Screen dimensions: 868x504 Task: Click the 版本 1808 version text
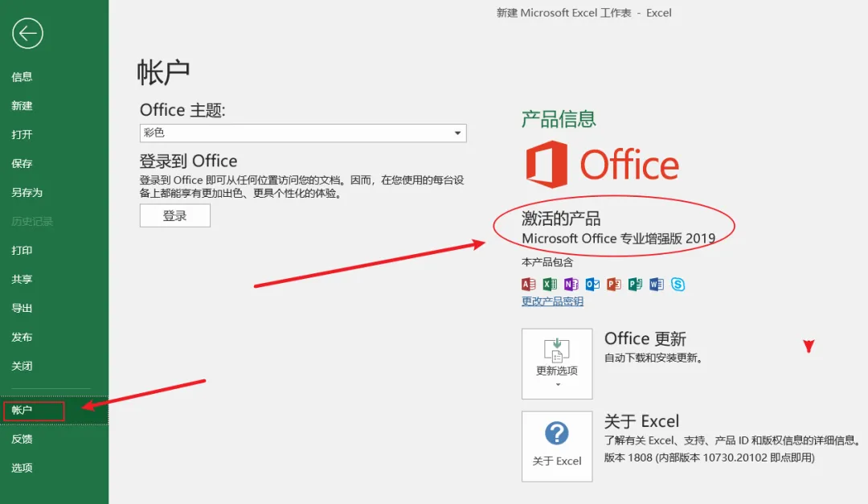tap(709, 457)
